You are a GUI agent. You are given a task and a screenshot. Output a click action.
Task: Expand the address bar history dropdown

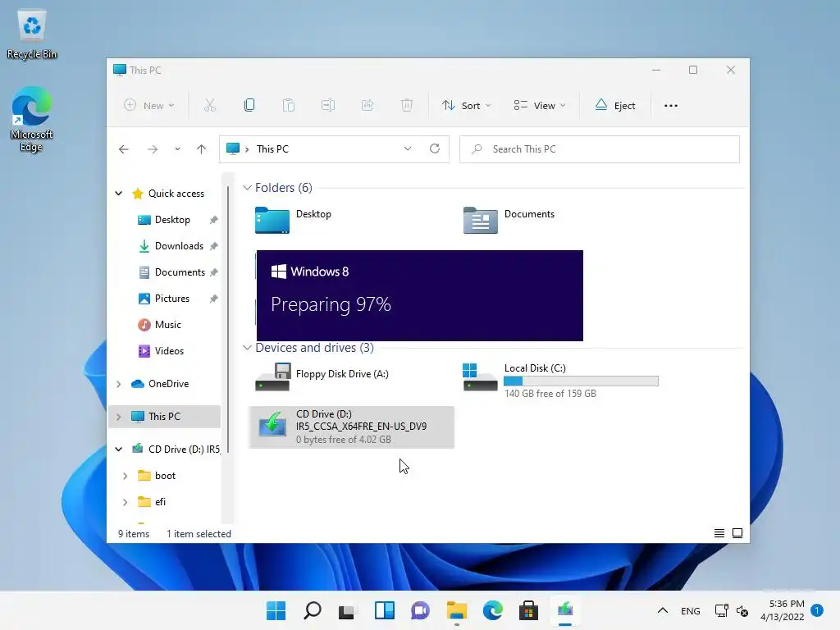408,149
